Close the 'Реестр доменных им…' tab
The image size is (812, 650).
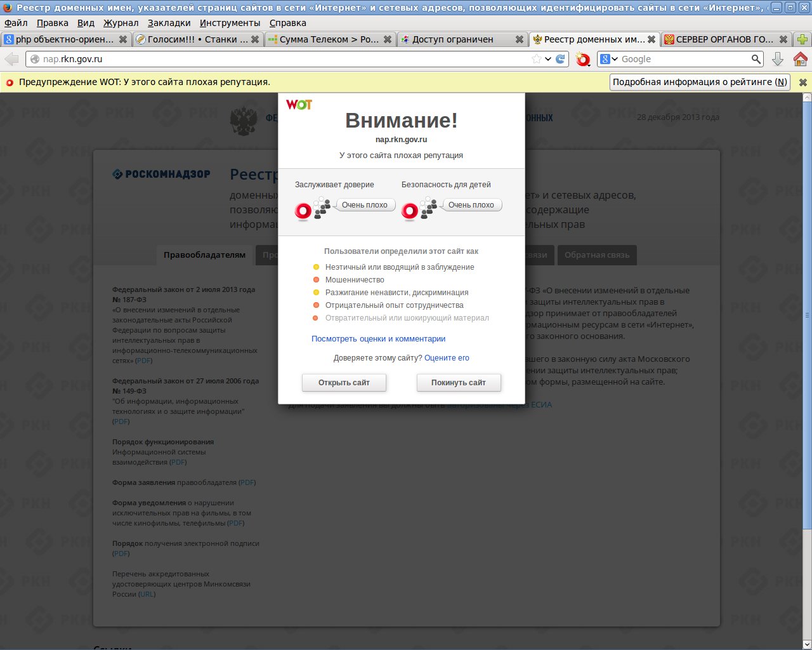coord(652,39)
